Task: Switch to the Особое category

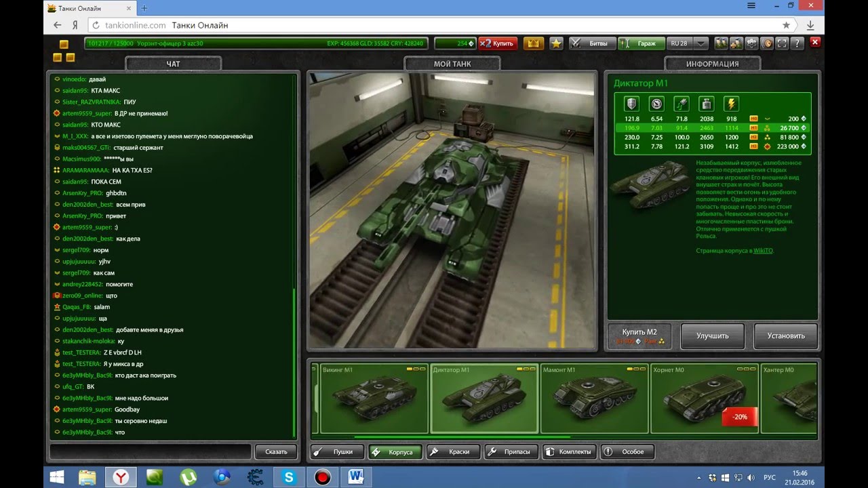Action: (x=627, y=451)
